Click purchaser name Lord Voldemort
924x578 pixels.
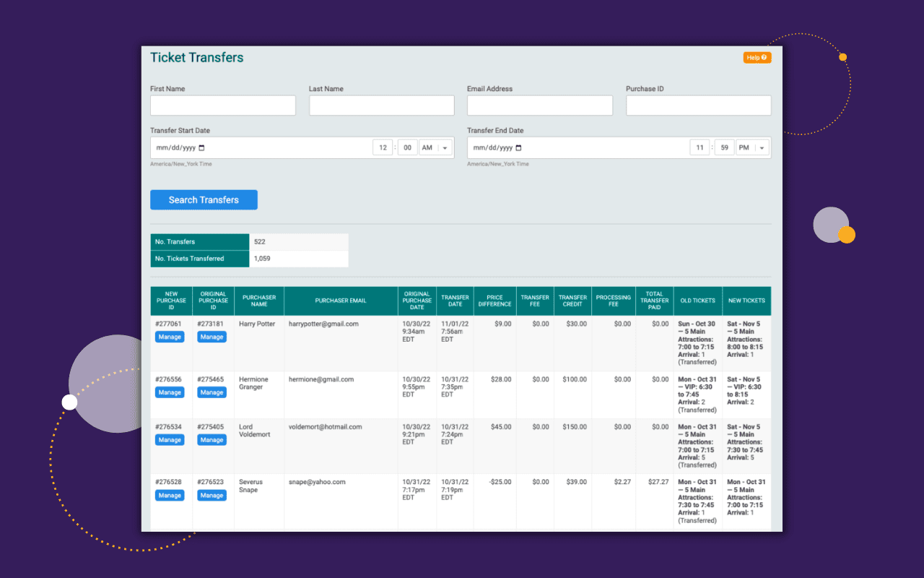[x=253, y=431]
